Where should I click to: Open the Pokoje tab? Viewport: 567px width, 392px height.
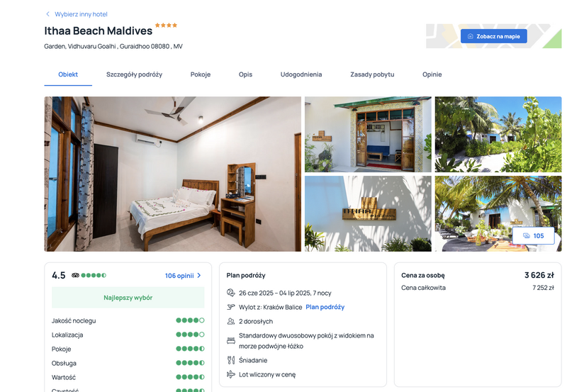point(201,74)
